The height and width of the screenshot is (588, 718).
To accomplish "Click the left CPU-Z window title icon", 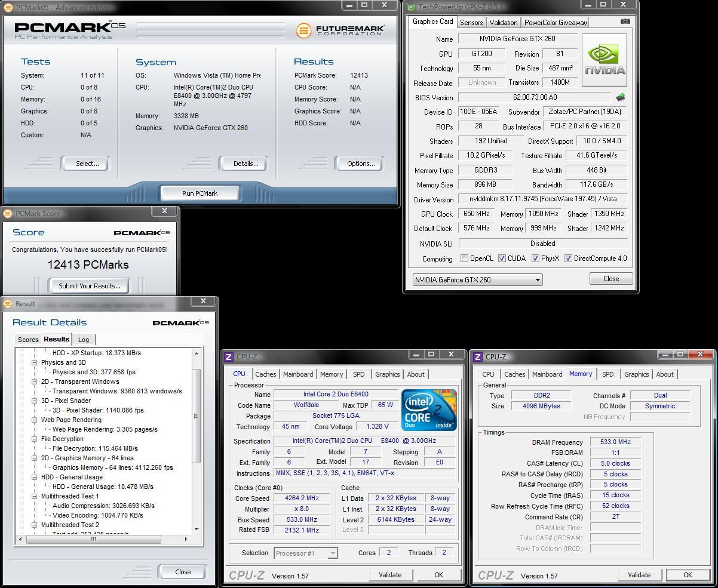I will [228, 357].
